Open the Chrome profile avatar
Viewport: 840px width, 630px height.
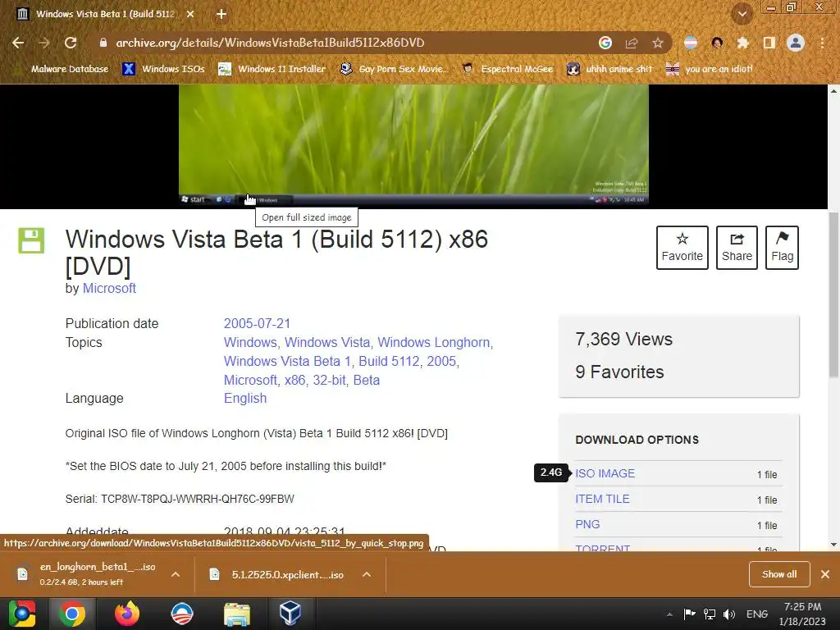pyautogui.click(x=796, y=43)
